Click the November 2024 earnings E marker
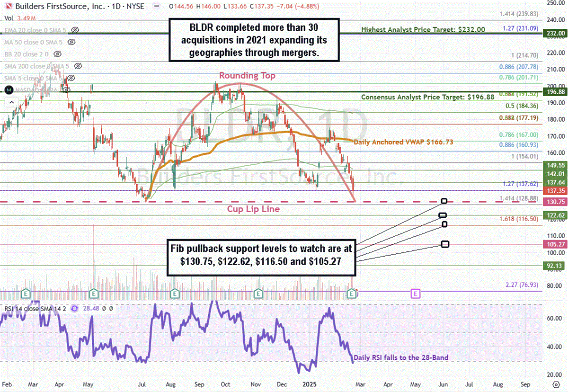Viewport: 568px width, 392px height. [x=258, y=294]
